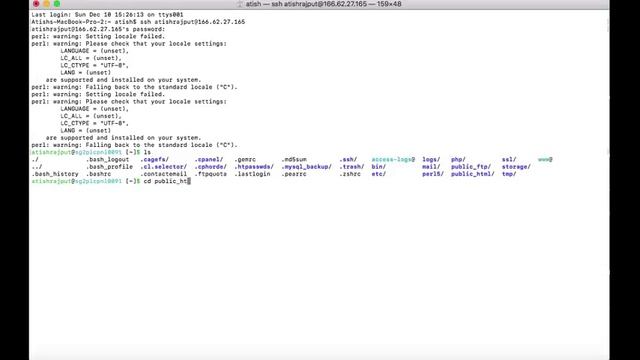Click the "storage/" directory entry

[x=516, y=167]
